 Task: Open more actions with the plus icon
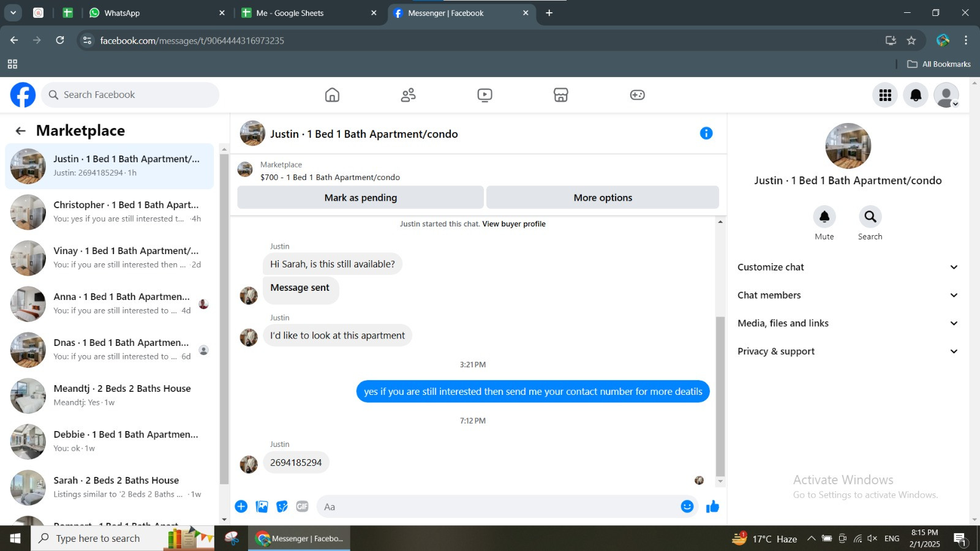point(241,506)
